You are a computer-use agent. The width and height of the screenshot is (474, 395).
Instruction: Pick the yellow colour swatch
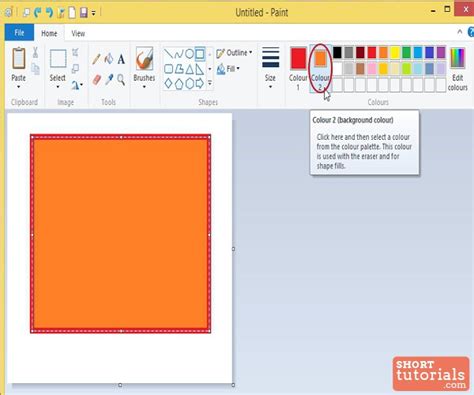coord(395,52)
